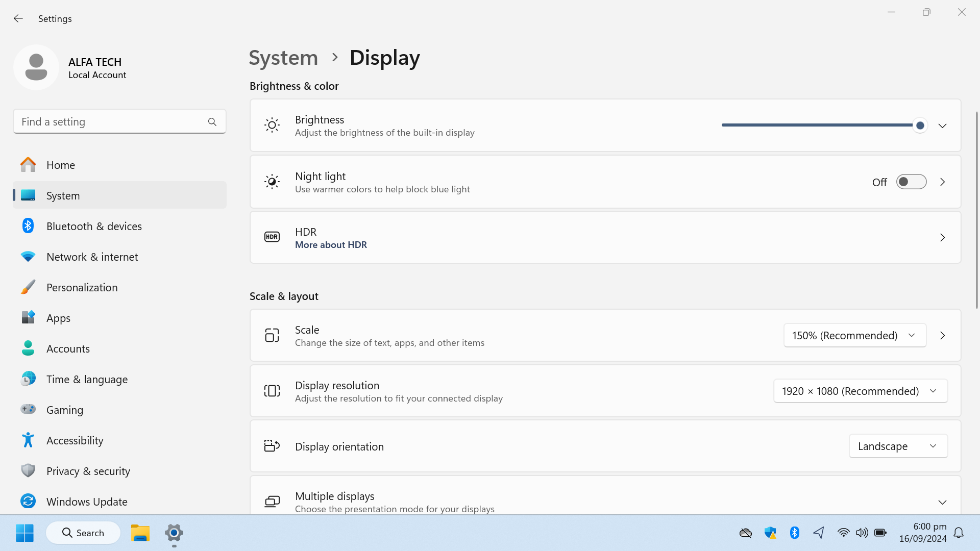980x551 pixels.
Task: Open the notification bell
Action: (959, 533)
